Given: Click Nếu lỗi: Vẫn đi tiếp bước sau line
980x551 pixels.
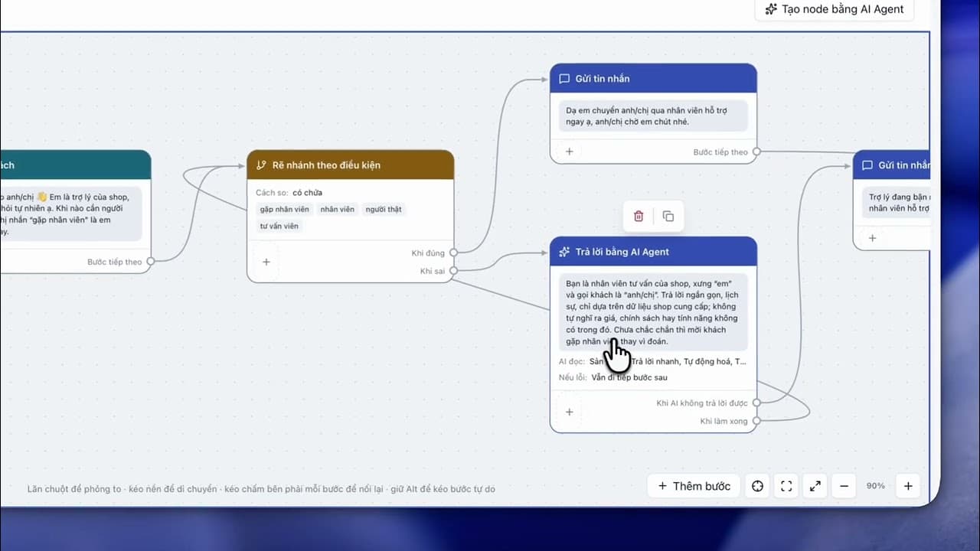Looking at the screenshot, I should tap(612, 377).
